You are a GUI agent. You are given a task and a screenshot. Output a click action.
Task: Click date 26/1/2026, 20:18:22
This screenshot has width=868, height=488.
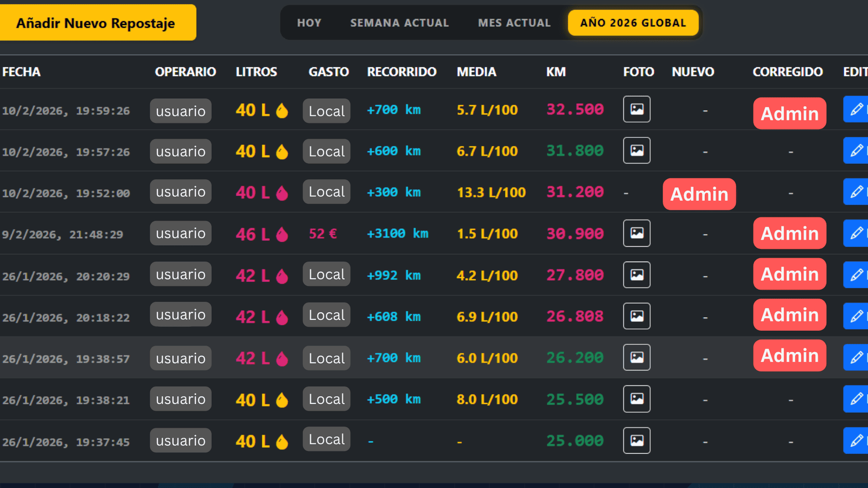(66, 318)
